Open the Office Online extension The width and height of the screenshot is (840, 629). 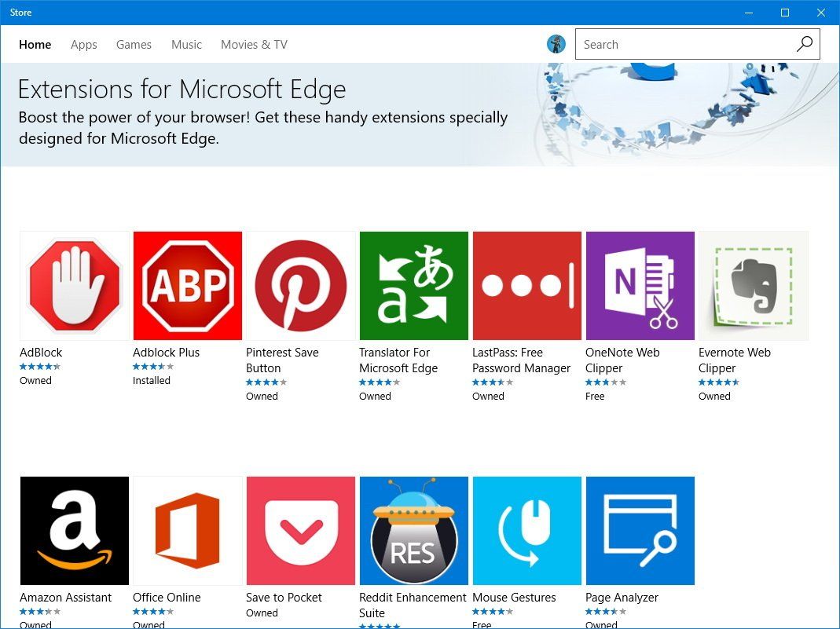pyautogui.click(x=187, y=530)
